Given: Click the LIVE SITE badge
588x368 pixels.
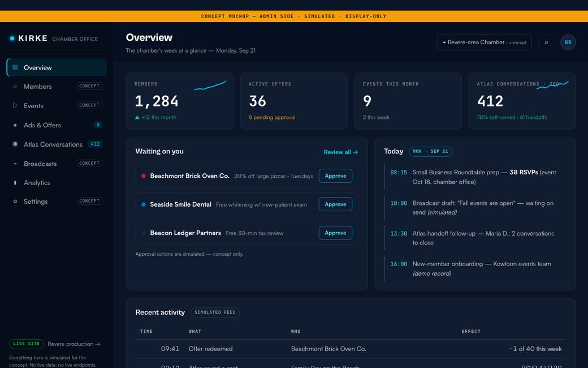Looking at the screenshot, I should [26, 344].
